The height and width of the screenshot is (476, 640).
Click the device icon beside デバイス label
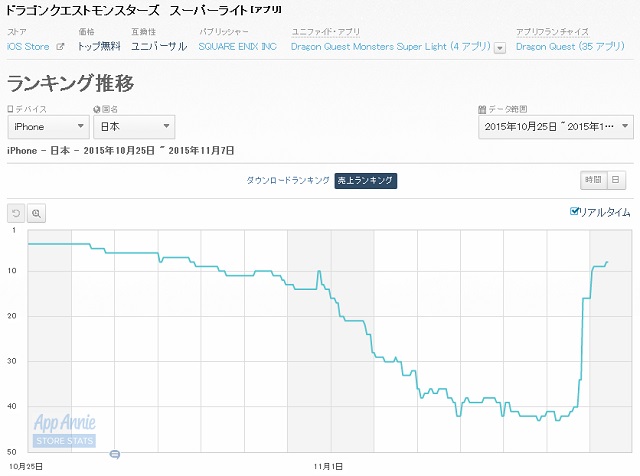10,109
